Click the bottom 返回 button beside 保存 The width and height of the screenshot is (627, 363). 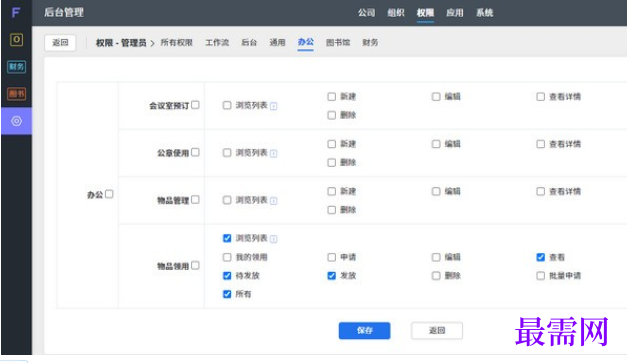tap(437, 331)
